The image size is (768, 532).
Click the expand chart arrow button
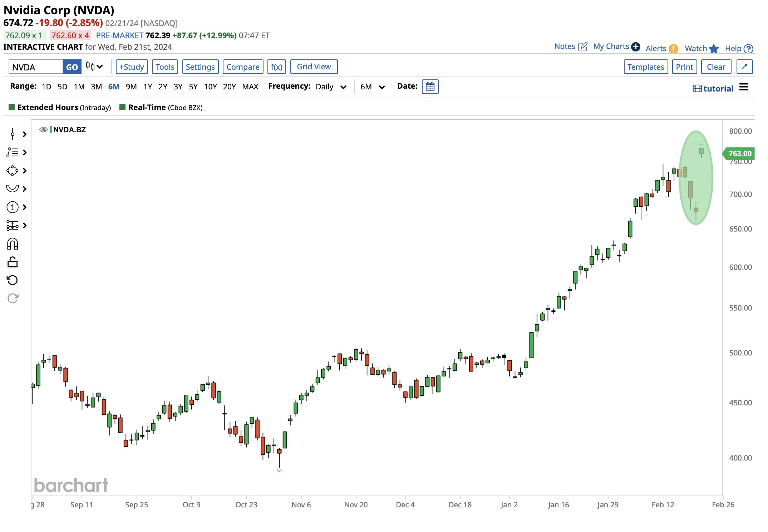click(x=745, y=67)
